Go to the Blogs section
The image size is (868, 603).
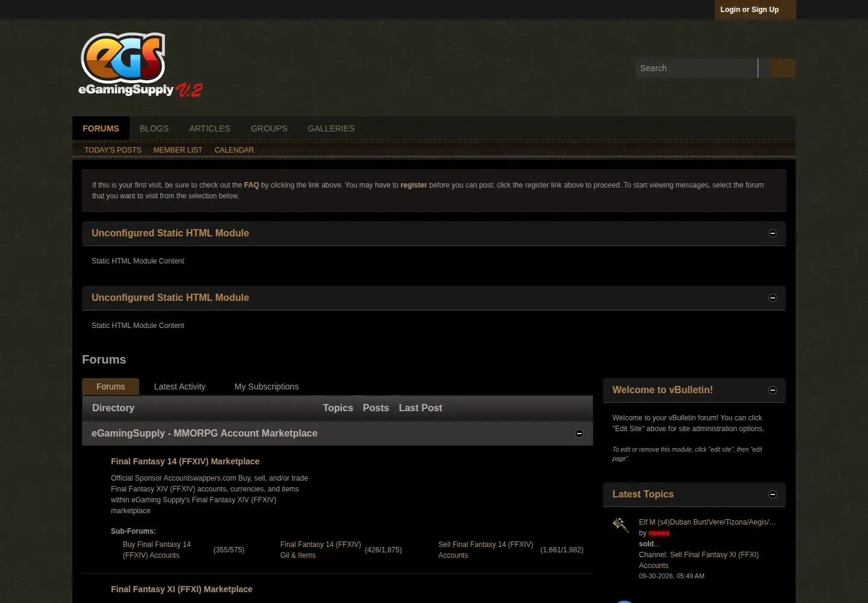tap(154, 128)
